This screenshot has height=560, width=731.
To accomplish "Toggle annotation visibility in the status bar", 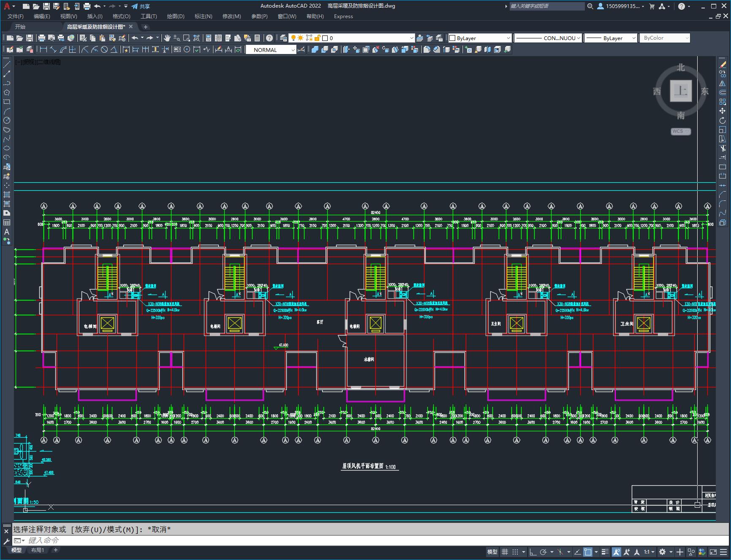I will click(x=616, y=552).
